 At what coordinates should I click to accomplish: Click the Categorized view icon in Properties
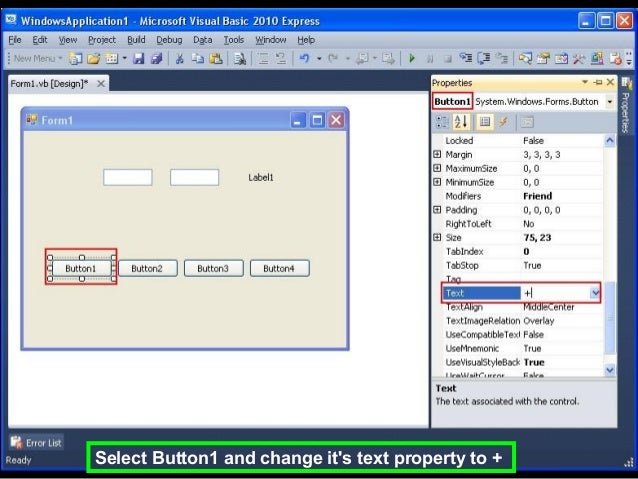tap(442, 122)
